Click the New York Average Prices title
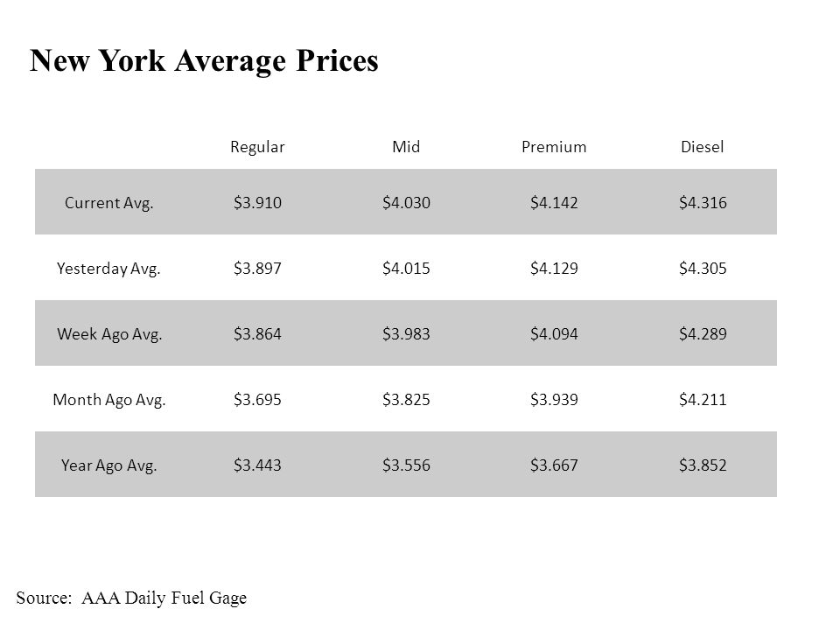This screenshot has height=630, width=840. [204, 61]
